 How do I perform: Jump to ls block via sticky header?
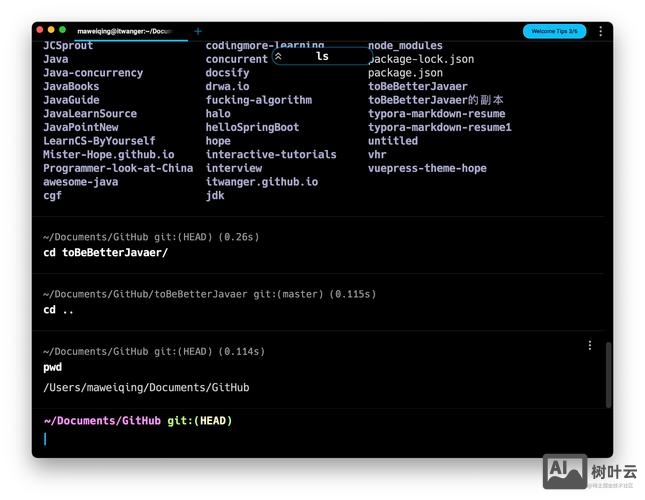click(x=322, y=56)
